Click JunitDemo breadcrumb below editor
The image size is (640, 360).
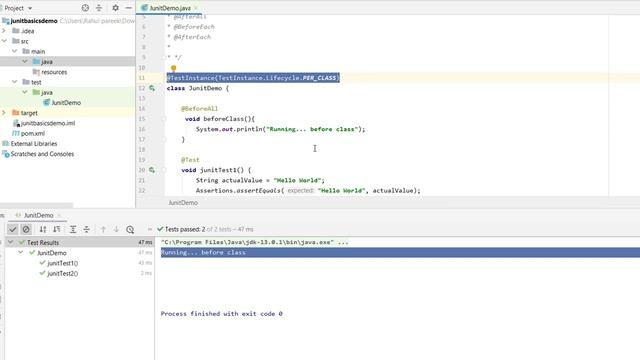tap(183, 202)
